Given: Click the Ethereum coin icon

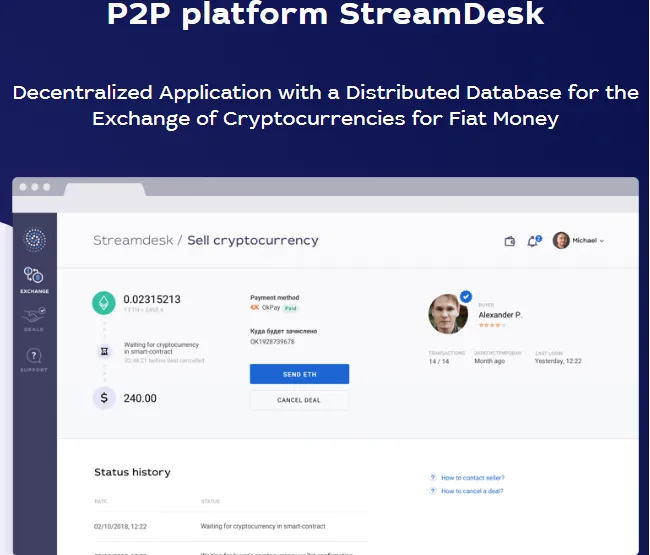Looking at the screenshot, I should pyautogui.click(x=104, y=303).
